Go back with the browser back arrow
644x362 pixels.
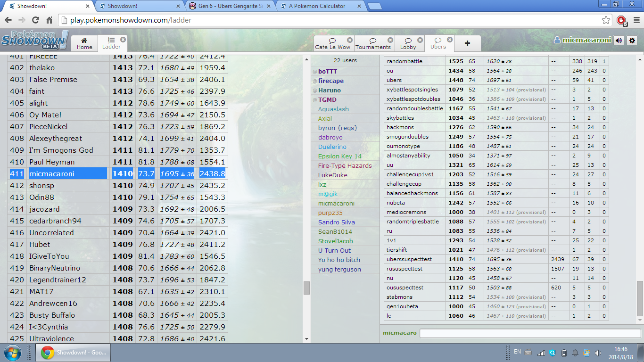point(8,20)
